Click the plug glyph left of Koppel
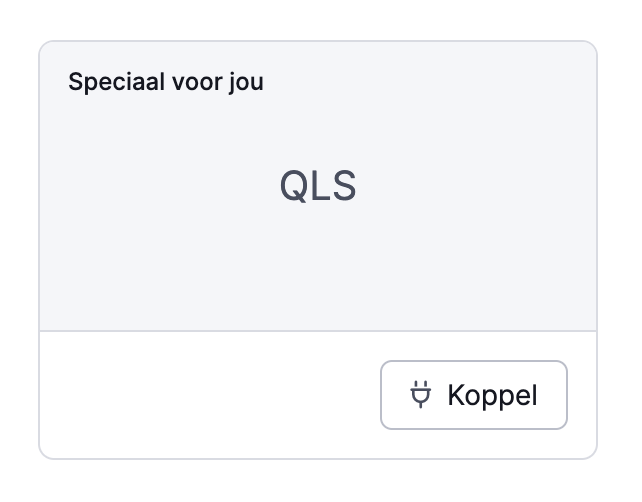 point(420,394)
